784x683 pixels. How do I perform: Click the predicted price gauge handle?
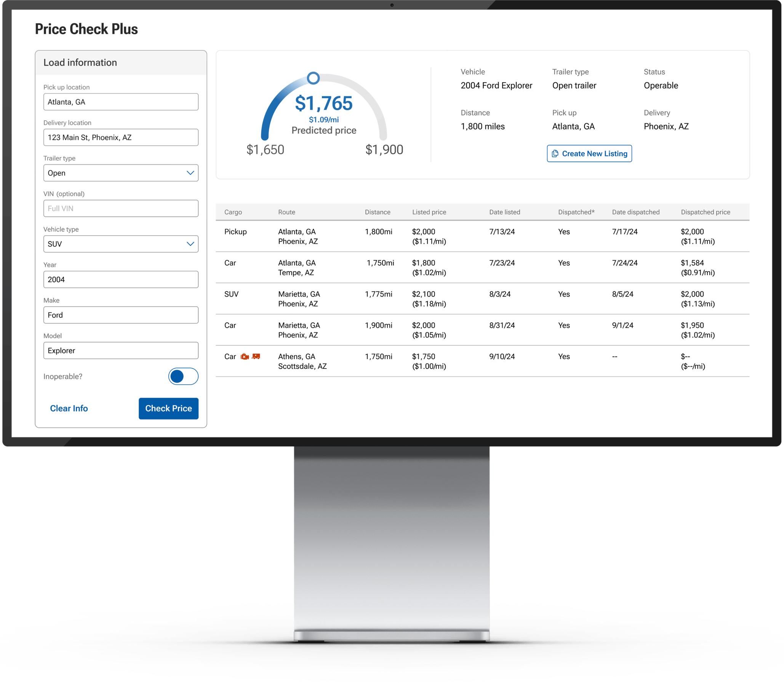(x=313, y=78)
